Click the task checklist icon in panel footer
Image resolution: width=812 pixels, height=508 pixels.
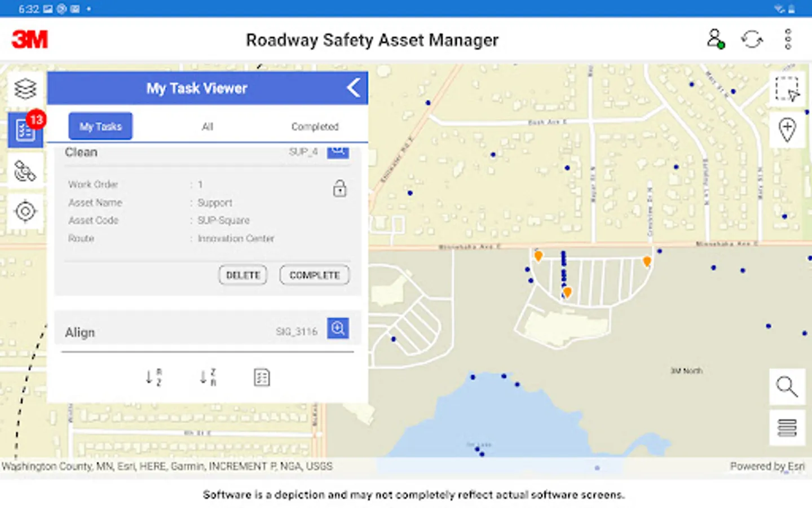tap(262, 377)
